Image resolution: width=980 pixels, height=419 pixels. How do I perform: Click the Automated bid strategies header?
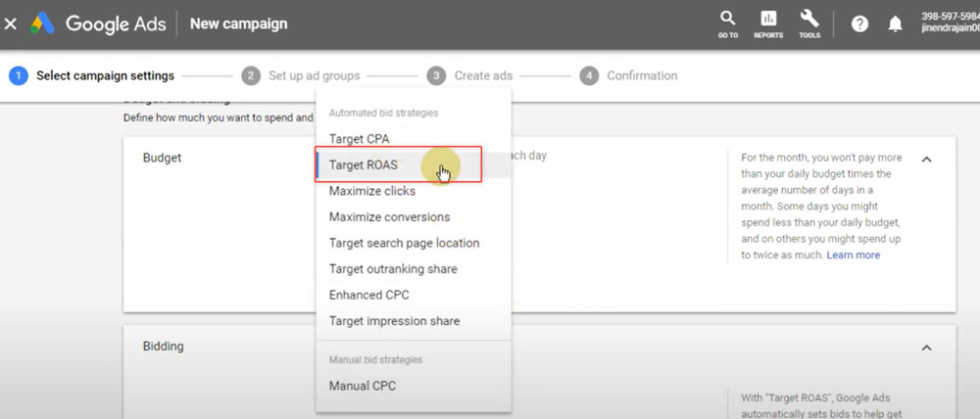384,113
